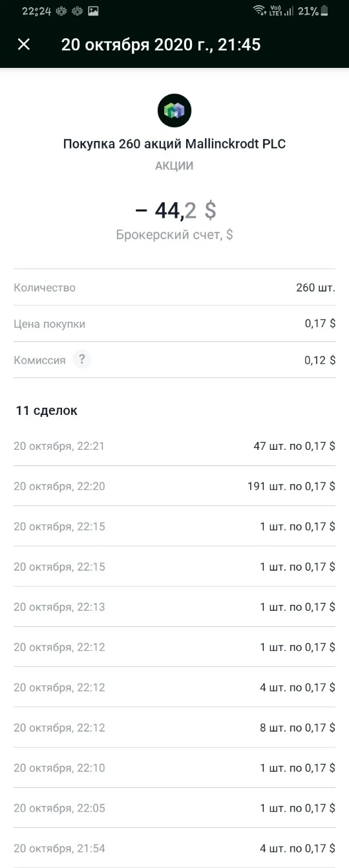Select the Количество 260 шт. row

(x=174, y=288)
